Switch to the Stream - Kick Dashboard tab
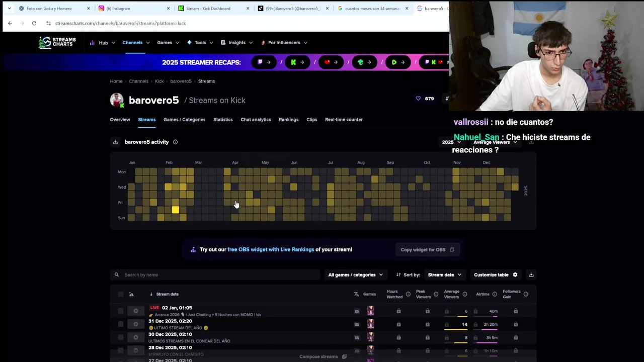 click(x=208, y=9)
